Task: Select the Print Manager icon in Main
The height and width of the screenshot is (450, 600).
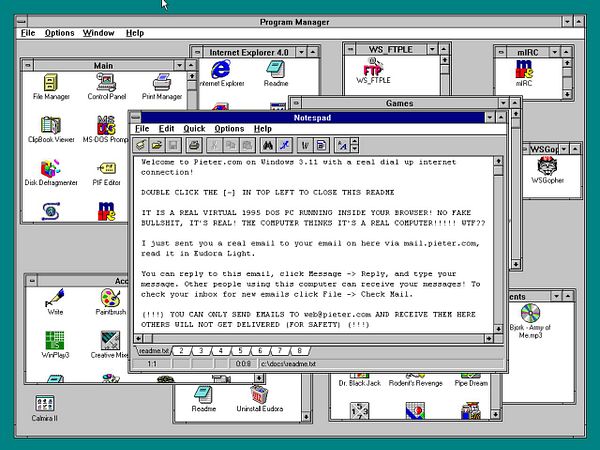Action: (x=162, y=87)
